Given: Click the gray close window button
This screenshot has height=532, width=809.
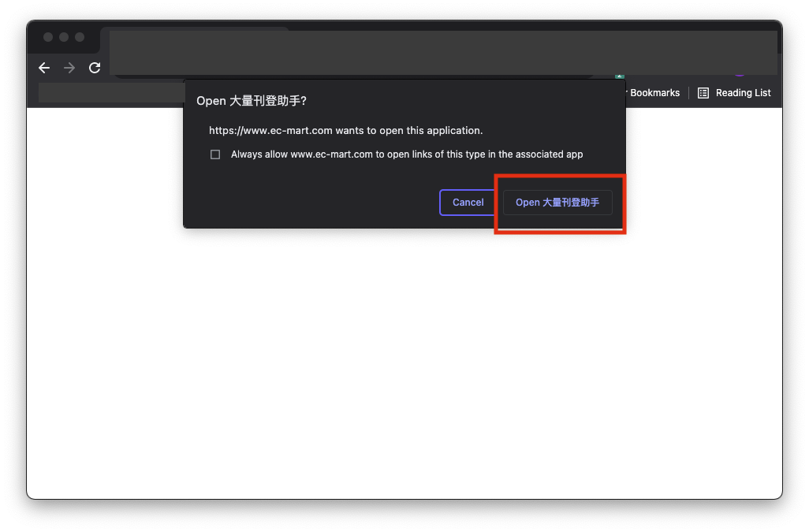Looking at the screenshot, I should tap(48, 37).
